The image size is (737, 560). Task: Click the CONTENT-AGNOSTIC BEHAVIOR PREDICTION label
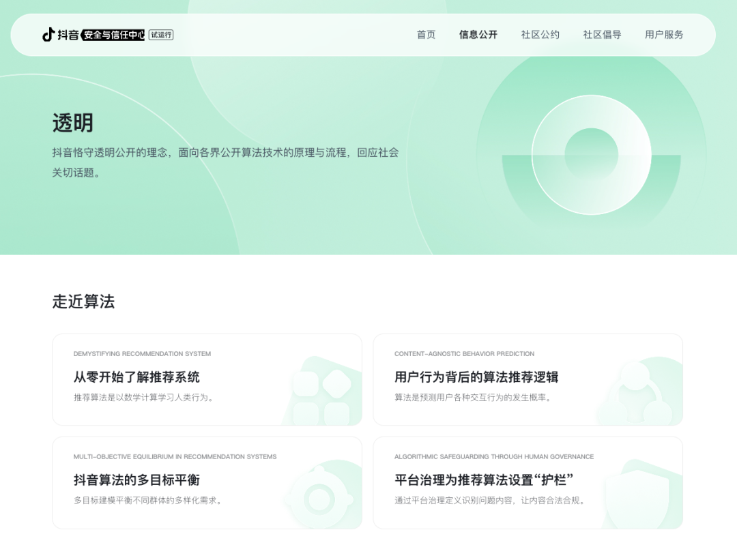click(465, 354)
